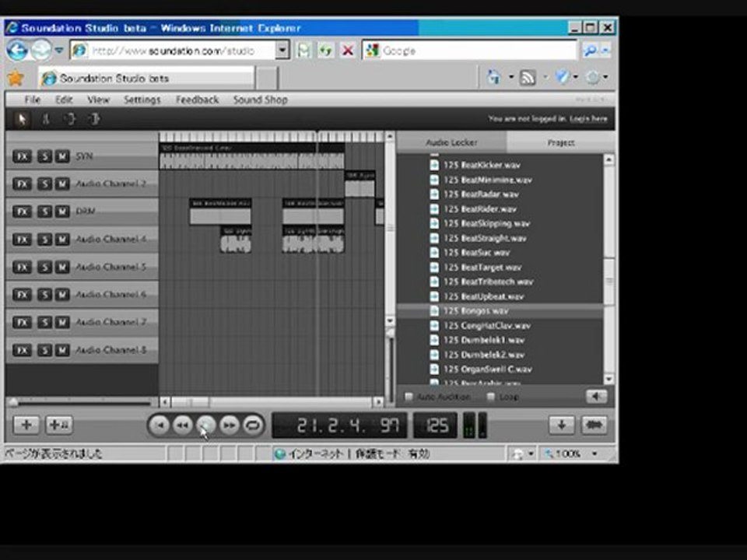Open FX for Audio Channel 7
This screenshot has height=560, width=747.
(x=22, y=322)
